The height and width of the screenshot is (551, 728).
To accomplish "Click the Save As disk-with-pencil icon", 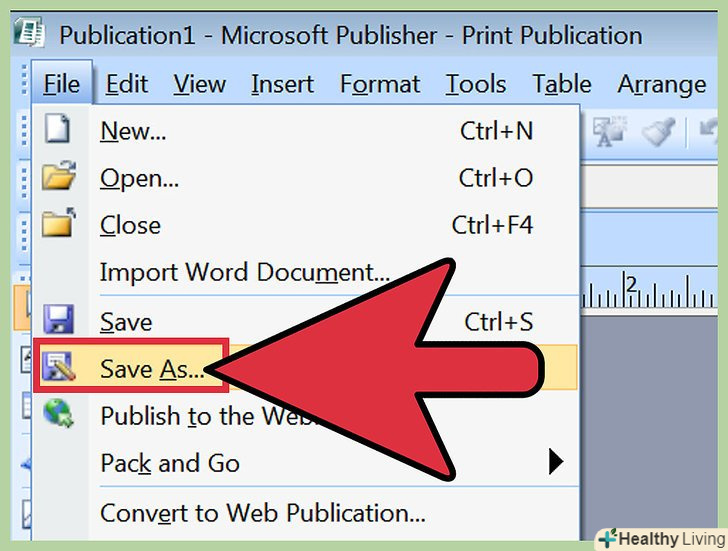I will click(x=58, y=366).
